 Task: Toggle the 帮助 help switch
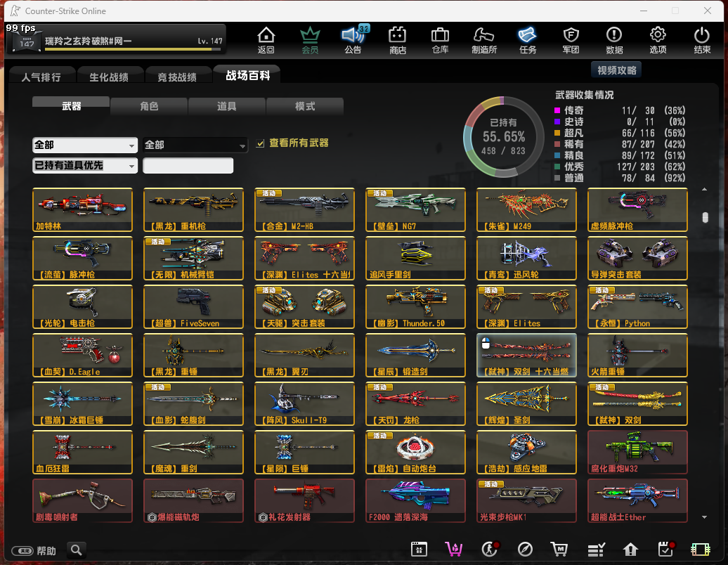[22, 551]
